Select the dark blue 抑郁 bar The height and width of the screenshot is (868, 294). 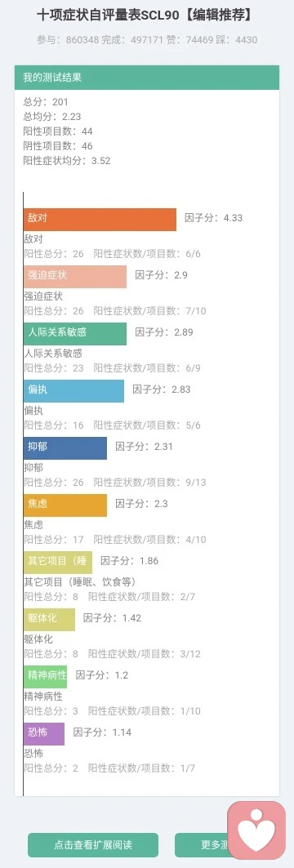65,447
